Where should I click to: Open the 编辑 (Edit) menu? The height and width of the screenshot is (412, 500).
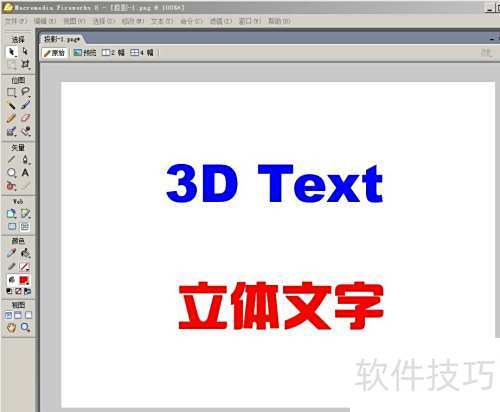coord(45,21)
